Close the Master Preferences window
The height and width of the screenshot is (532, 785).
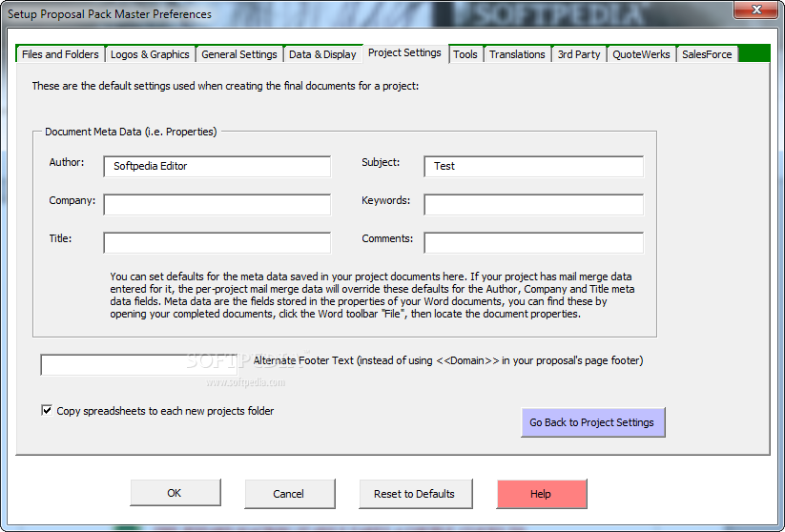756,10
